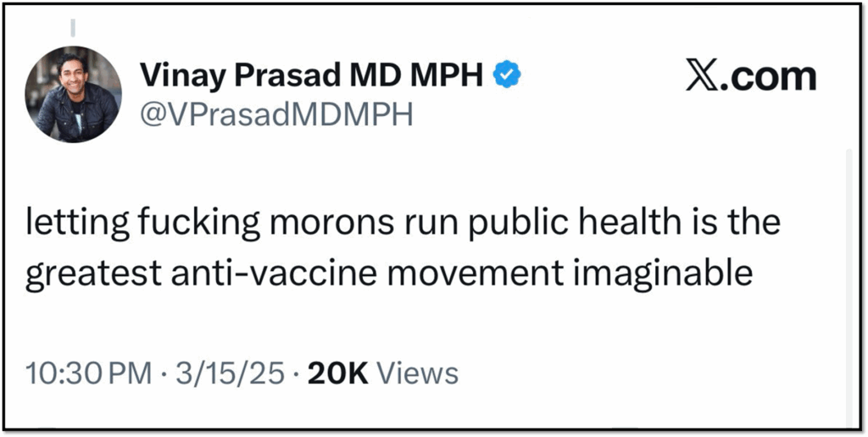Click the Views label beside 20K
Screen dimensions: 868x437
tap(416, 373)
